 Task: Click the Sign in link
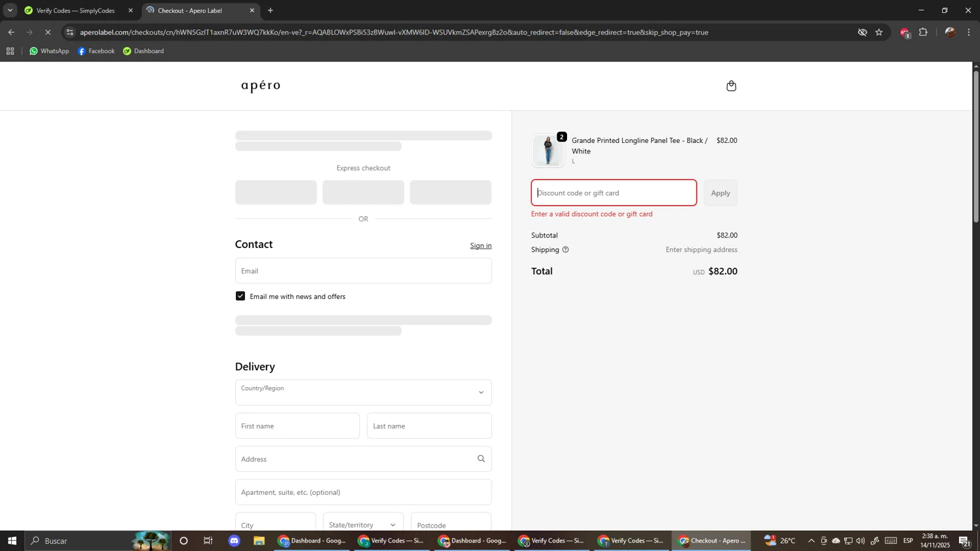(x=481, y=245)
